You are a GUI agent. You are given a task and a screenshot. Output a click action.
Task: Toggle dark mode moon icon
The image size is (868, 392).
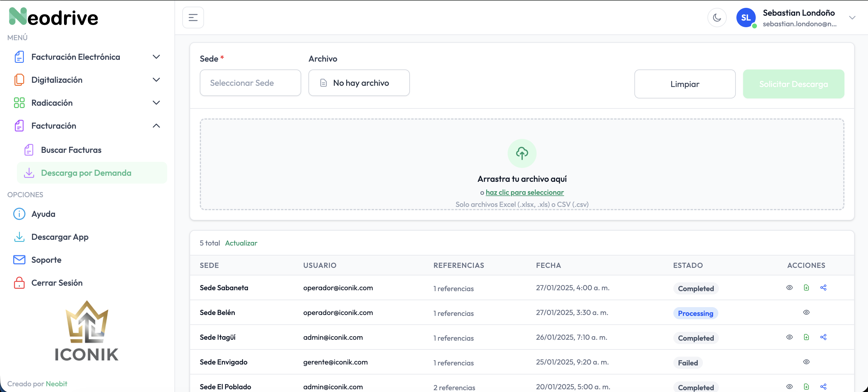(717, 18)
